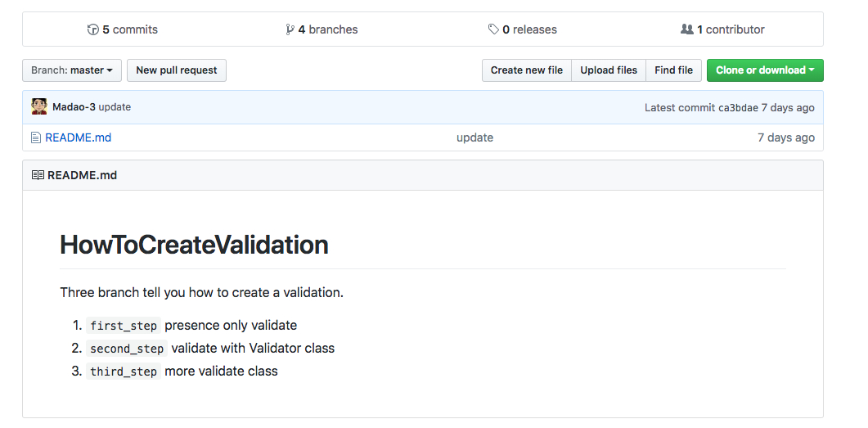Click the branches fork icon
Screen dimensions: 868x428
pyautogui.click(x=290, y=29)
